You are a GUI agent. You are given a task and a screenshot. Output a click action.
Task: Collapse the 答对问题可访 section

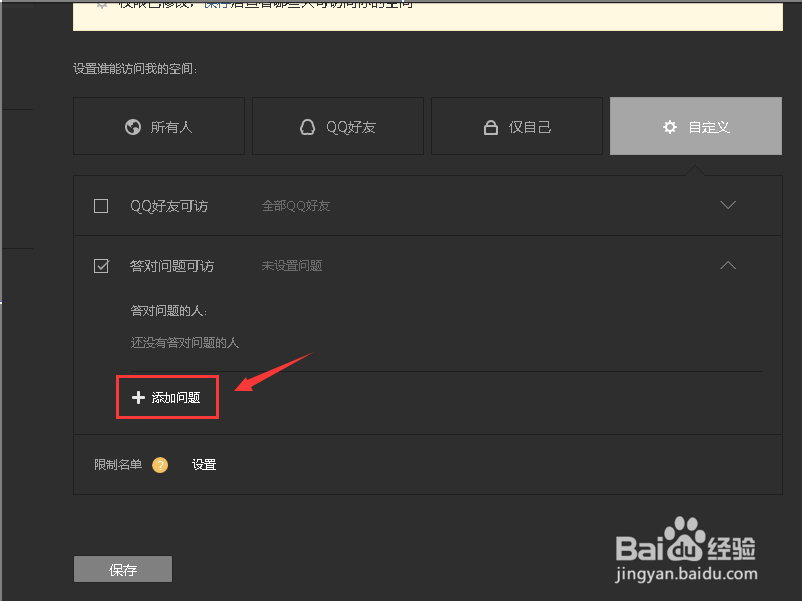click(728, 265)
